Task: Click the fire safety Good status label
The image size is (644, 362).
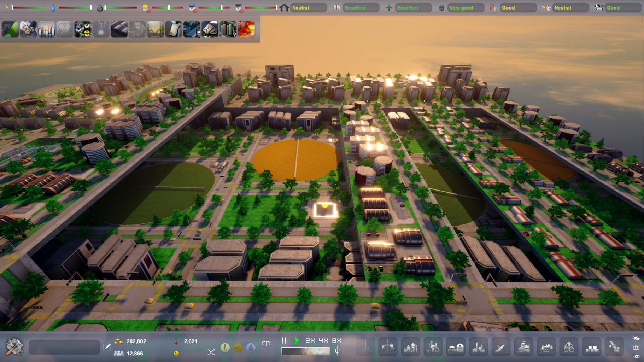Action: pyautogui.click(x=508, y=8)
